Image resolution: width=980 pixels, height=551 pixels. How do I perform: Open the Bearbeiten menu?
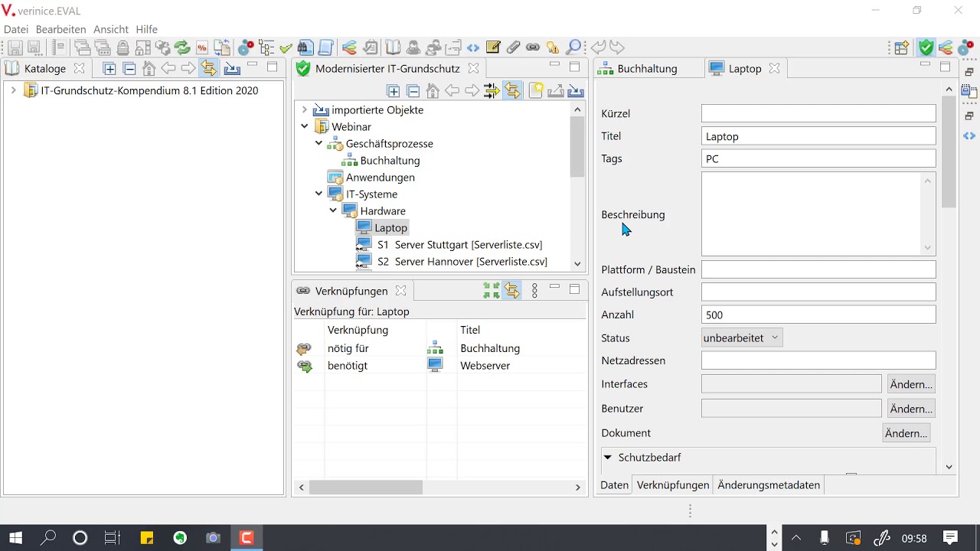[x=61, y=29]
